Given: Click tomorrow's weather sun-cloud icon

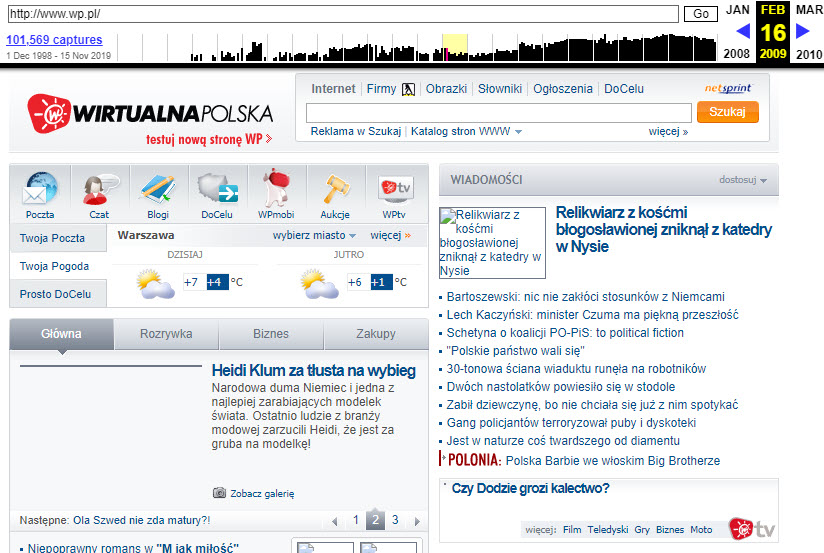Looking at the screenshot, I should coord(320,284).
